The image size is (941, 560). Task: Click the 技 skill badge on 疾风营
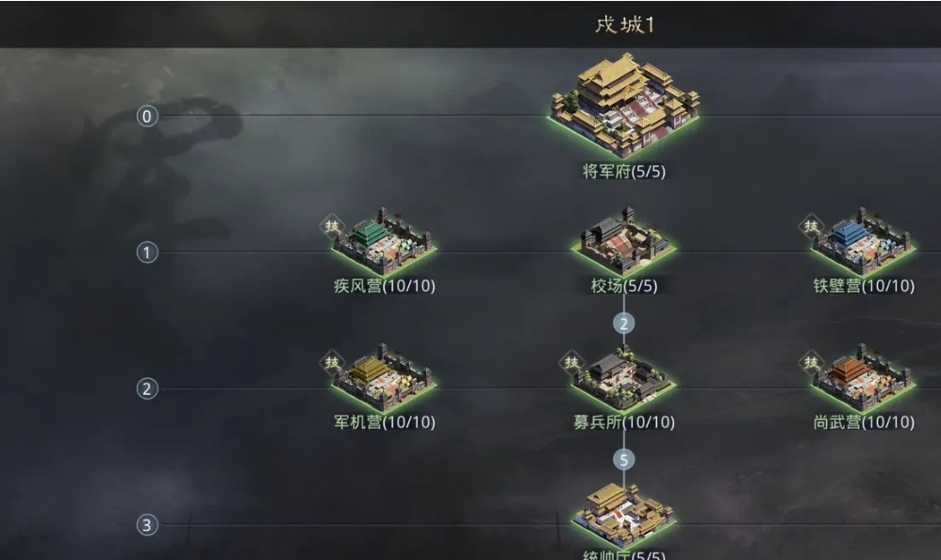[x=332, y=227]
